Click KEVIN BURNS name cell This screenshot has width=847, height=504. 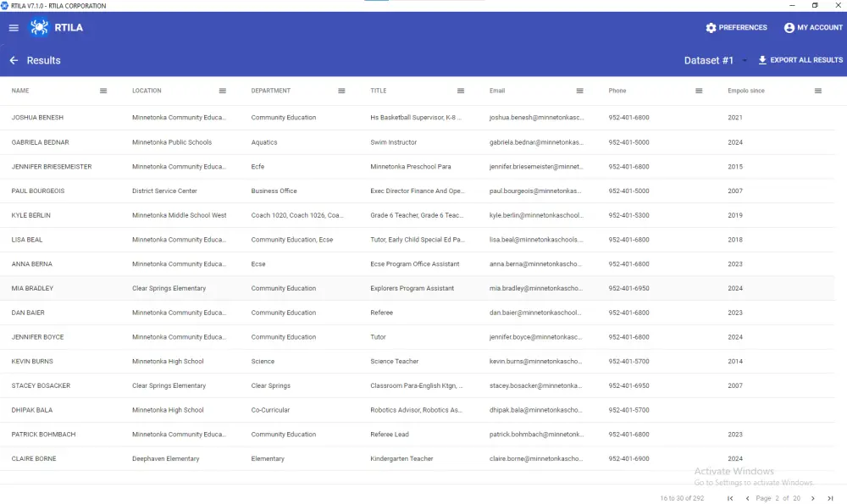tap(32, 362)
